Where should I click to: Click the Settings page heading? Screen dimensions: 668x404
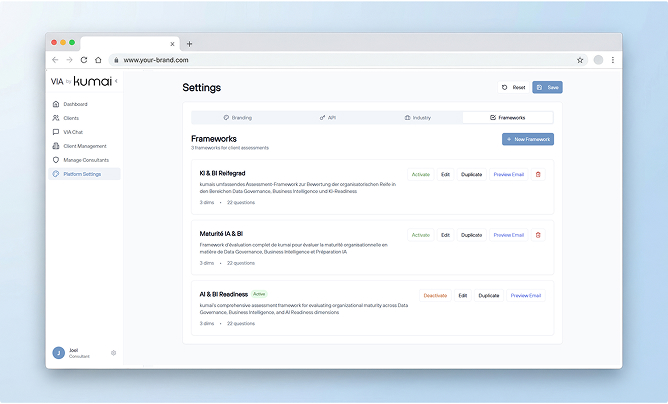pyautogui.click(x=202, y=88)
